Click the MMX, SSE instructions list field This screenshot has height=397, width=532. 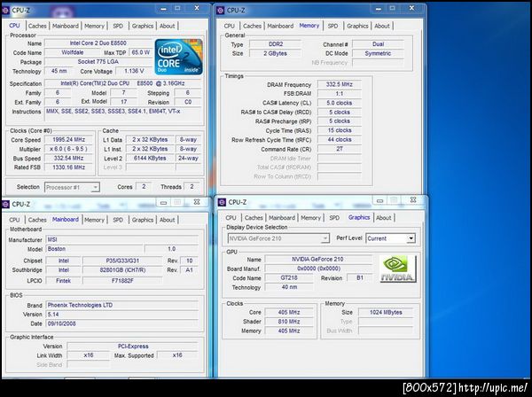pyautogui.click(x=123, y=115)
